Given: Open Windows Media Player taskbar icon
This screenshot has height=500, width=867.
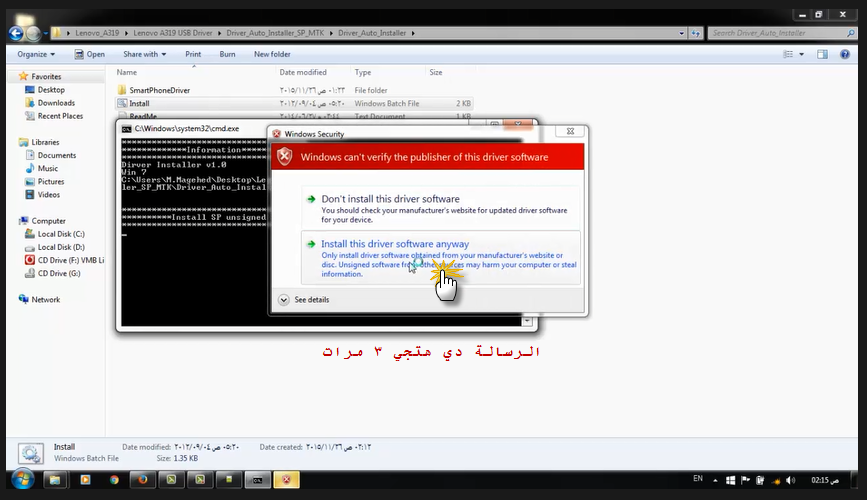Looking at the screenshot, I should [x=85, y=480].
